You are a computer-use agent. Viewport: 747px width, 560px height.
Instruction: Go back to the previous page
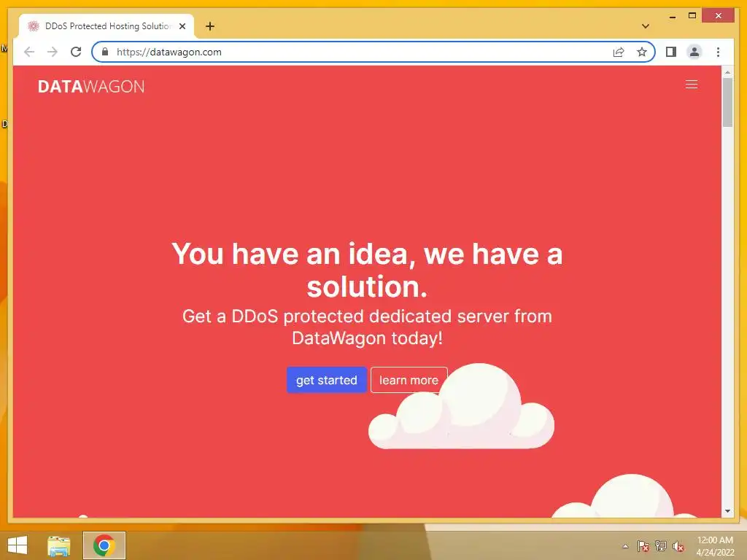pos(29,52)
